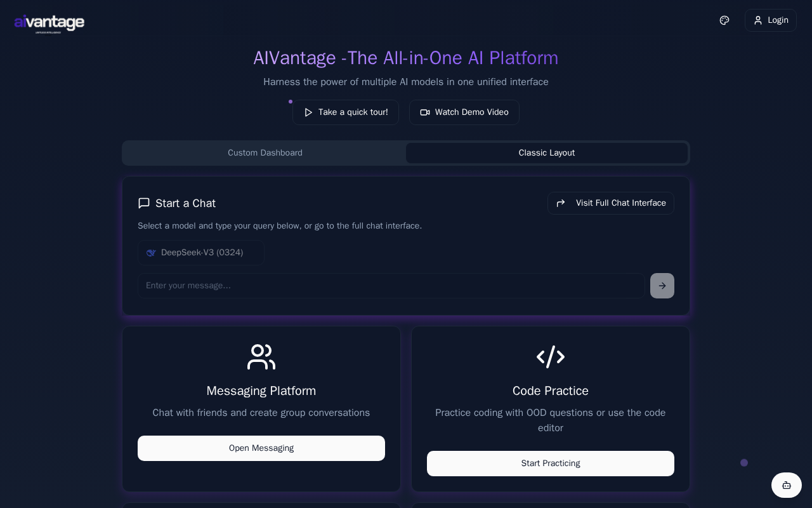Start Practicing coding questions
The height and width of the screenshot is (508, 812).
click(551, 464)
